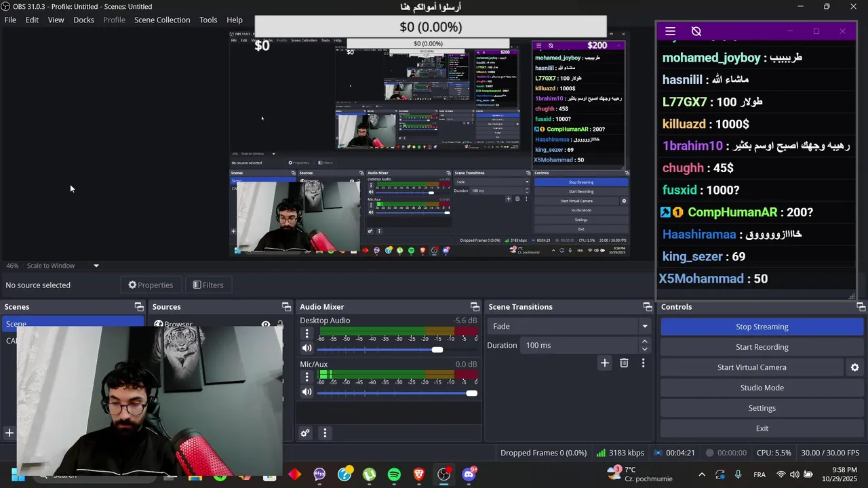
Task: Open the Edit menu
Action: coord(32,20)
